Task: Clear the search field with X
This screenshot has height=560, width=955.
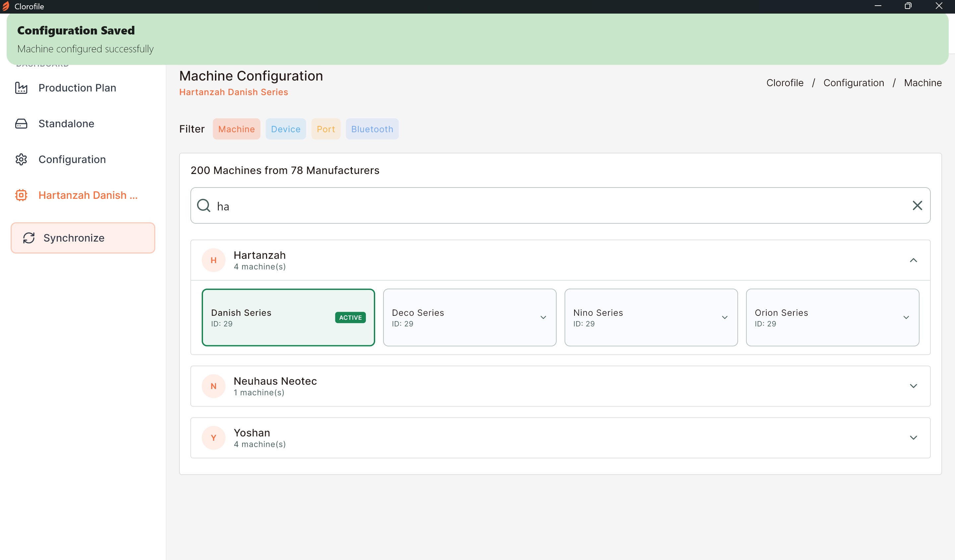Action: (917, 205)
